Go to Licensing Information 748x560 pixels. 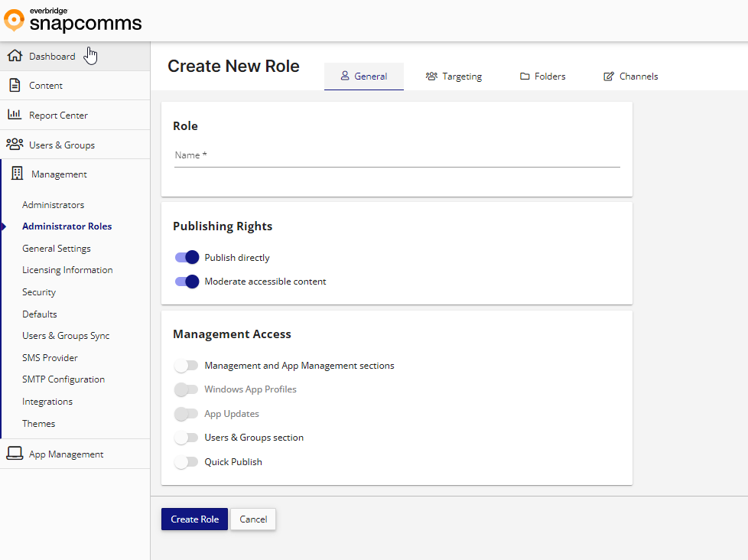tap(67, 270)
